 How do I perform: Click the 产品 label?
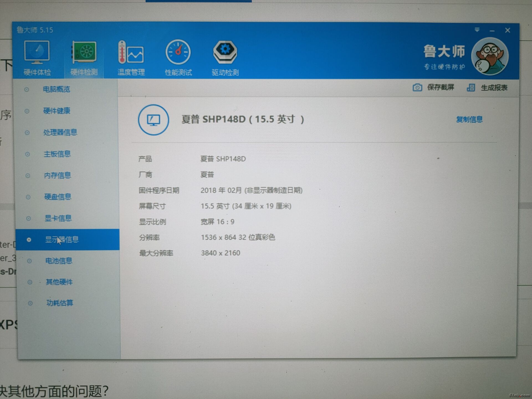pos(145,159)
